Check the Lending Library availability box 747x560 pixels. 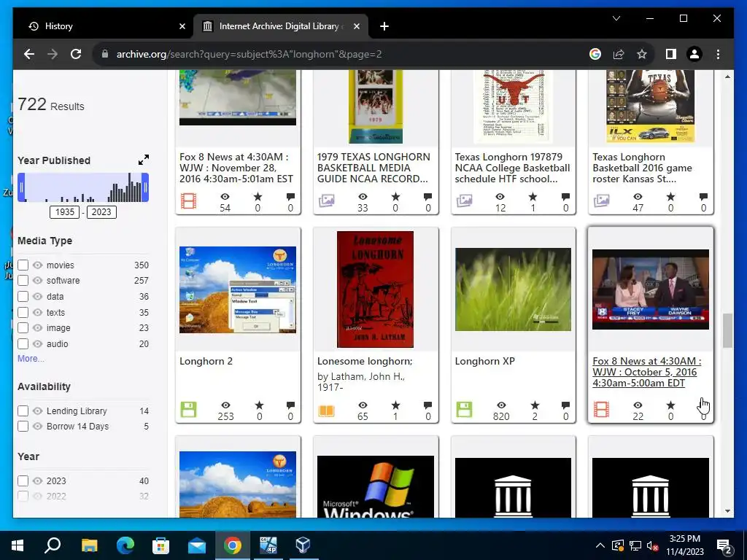pos(23,411)
